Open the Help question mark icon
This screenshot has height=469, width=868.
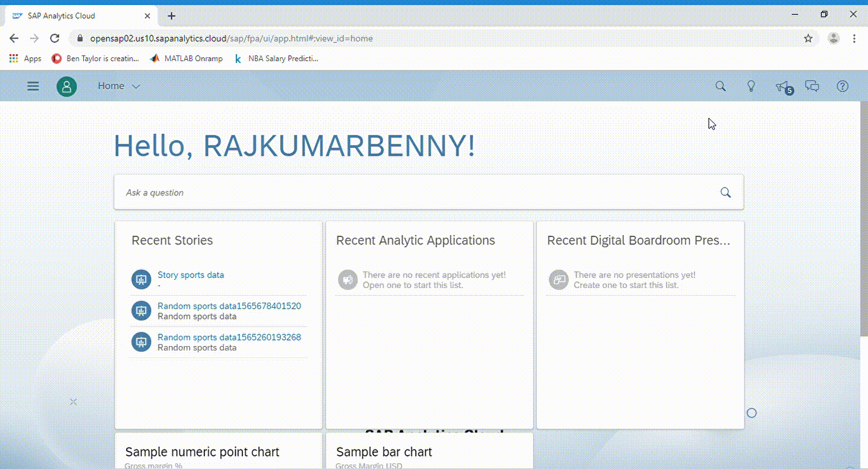click(842, 86)
